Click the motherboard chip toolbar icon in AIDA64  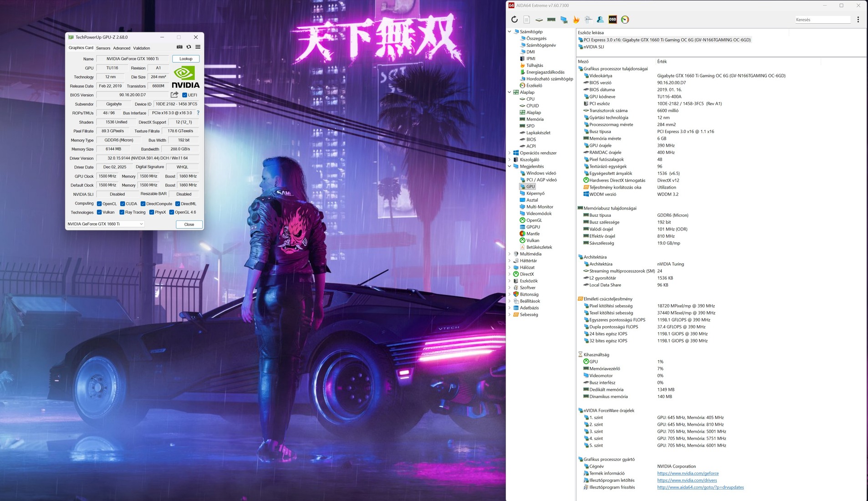pyautogui.click(x=539, y=20)
